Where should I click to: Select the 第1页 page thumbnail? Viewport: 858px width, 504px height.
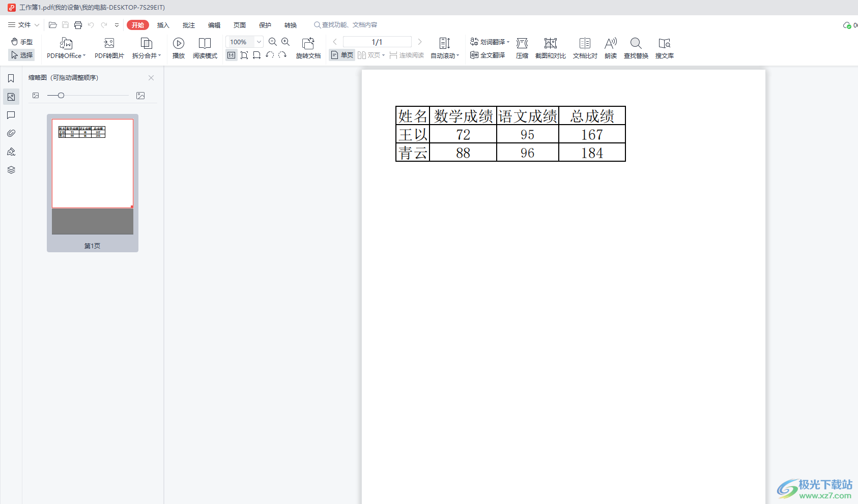click(x=93, y=183)
